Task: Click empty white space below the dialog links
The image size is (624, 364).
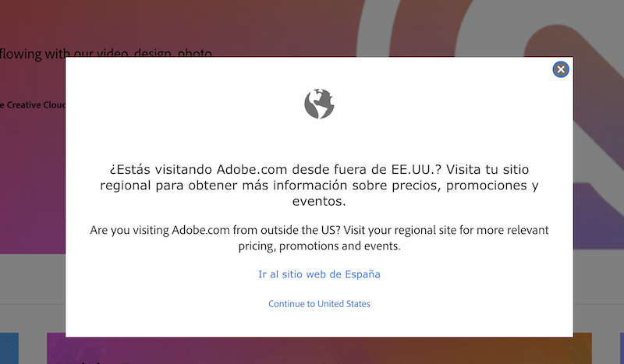Action: 319,324
